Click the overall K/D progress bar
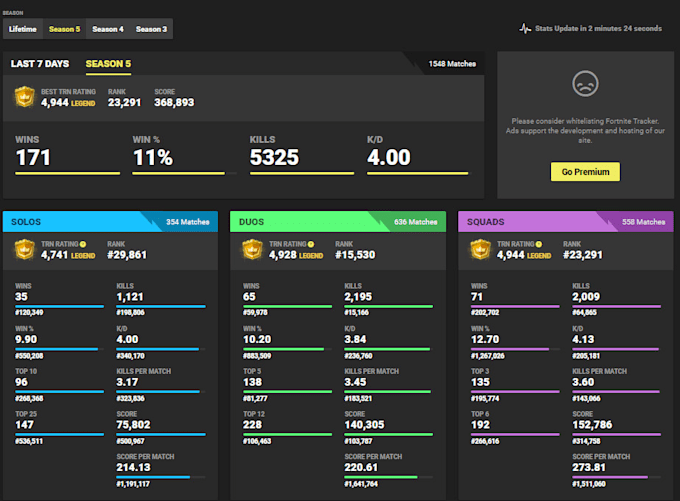The width and height of the screenshot is (680, 501). pyautogui.click(x=419, y=174)
